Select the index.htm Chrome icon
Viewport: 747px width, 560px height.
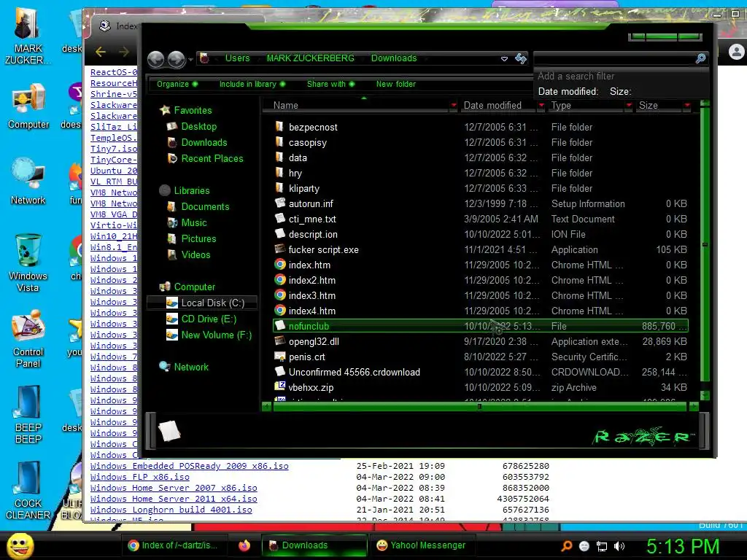tap(280, 265)
